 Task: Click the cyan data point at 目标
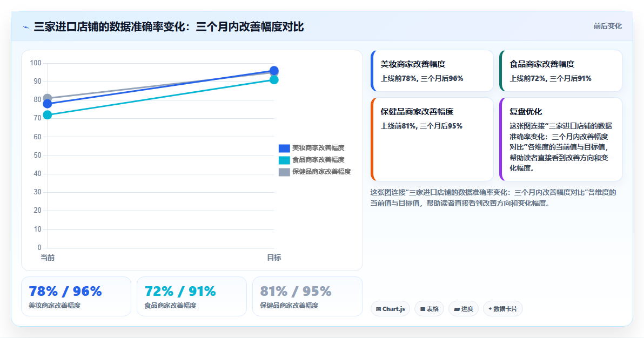click(274, 80)
